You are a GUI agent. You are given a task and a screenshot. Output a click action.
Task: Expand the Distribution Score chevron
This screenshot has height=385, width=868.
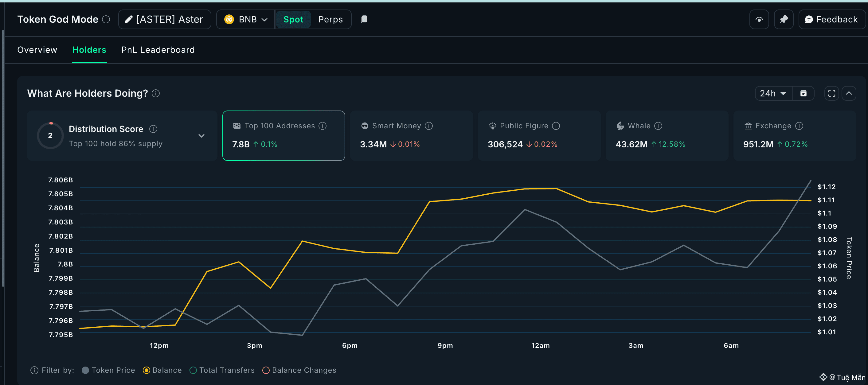pos(201,136)
